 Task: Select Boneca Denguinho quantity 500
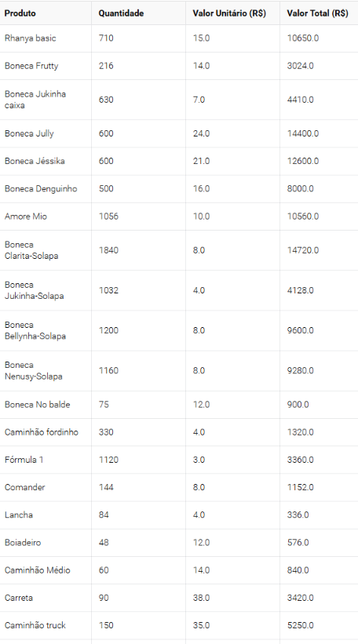click(x=106, y=188)
